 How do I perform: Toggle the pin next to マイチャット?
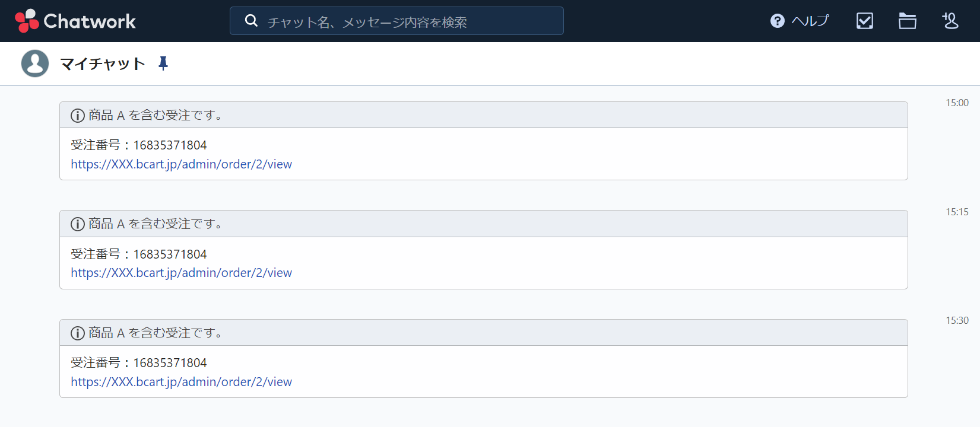pos(163,63)
